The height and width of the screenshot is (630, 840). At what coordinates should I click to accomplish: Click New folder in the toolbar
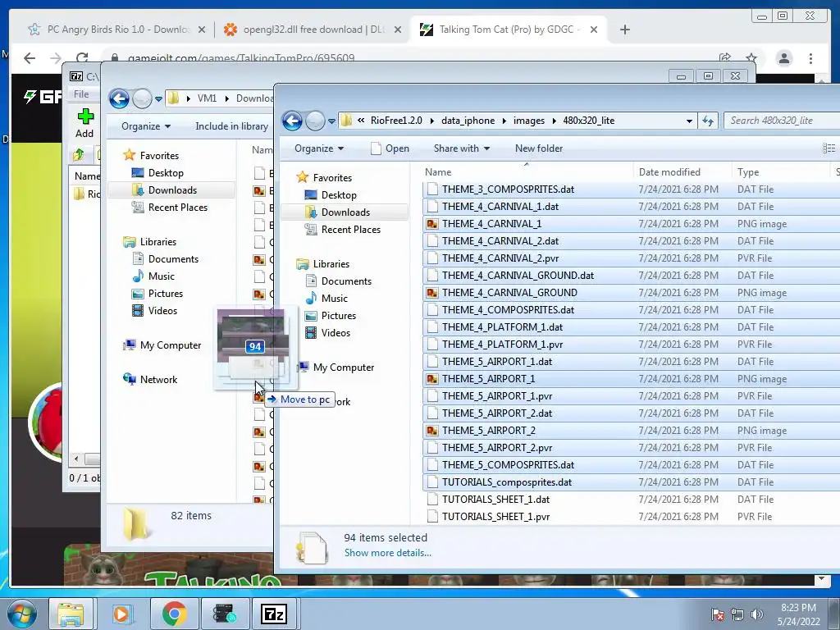(x=538, y=148)
